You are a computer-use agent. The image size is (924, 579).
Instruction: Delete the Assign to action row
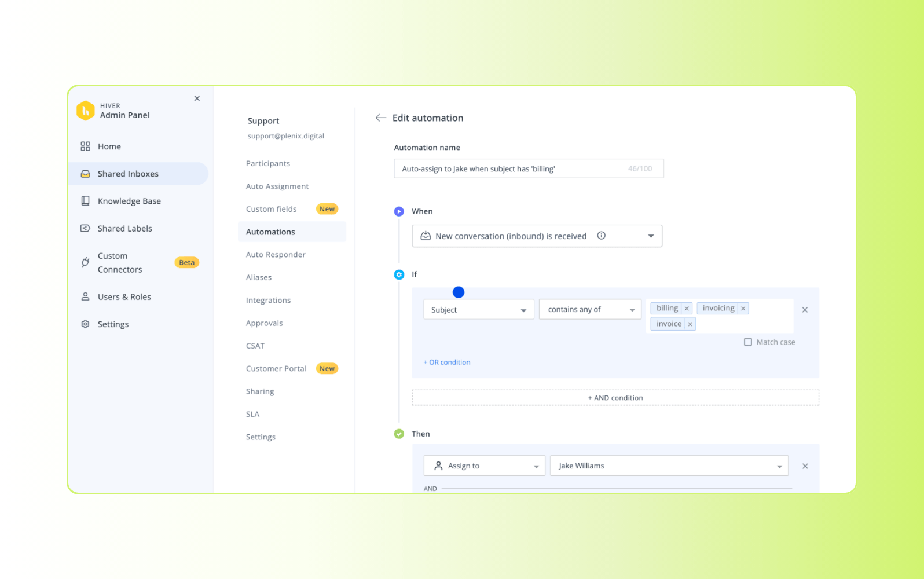pos(805,466)
